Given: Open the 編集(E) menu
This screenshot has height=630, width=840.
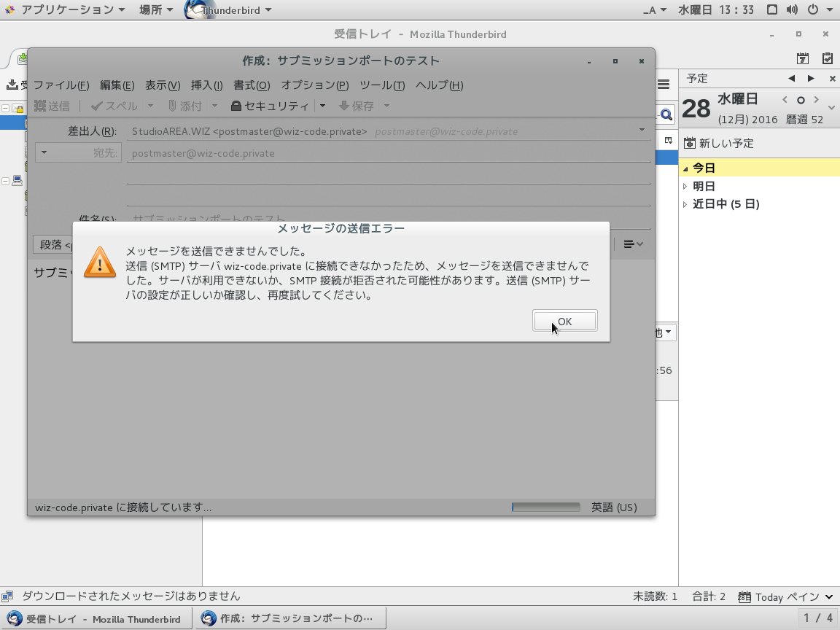Looking at the screenshot, I should pyautogui.click(x=117, y=85).
